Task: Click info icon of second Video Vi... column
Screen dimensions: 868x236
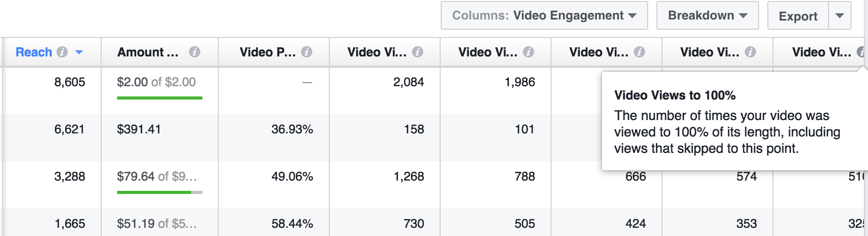Action: point(529,52)
